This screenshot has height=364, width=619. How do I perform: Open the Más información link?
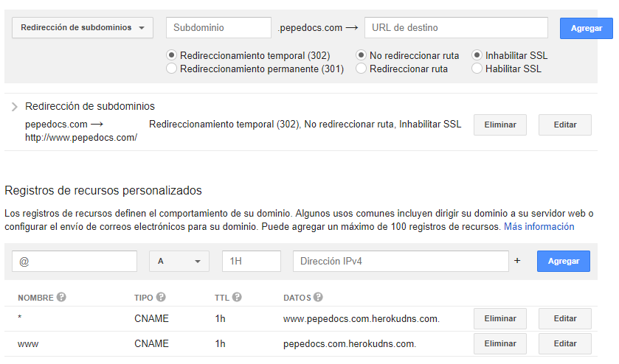[539, 227]
